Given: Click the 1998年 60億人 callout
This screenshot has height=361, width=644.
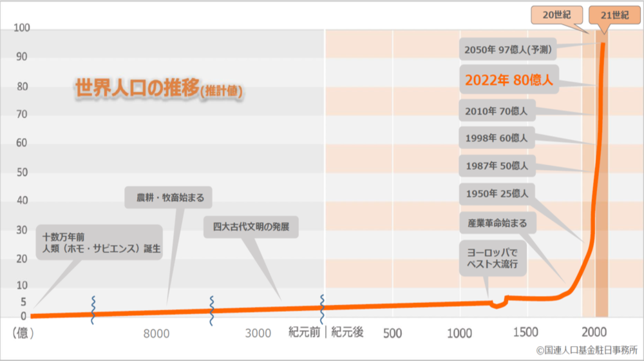Looking at the screenshot, I should coord(496,137).
